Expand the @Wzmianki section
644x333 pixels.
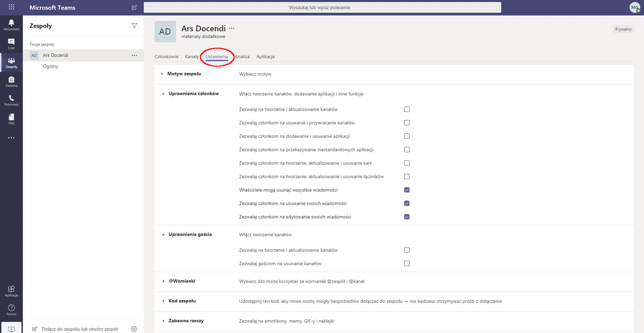tap(163, 281)
